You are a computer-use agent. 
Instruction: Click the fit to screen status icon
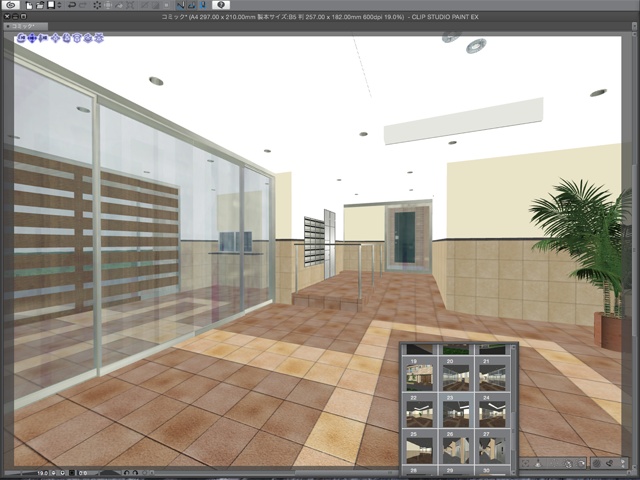tap(72, 473)
